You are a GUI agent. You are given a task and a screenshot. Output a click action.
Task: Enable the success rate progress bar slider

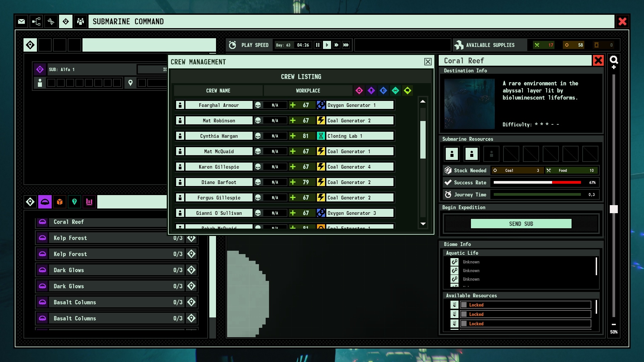pos(447,182)
